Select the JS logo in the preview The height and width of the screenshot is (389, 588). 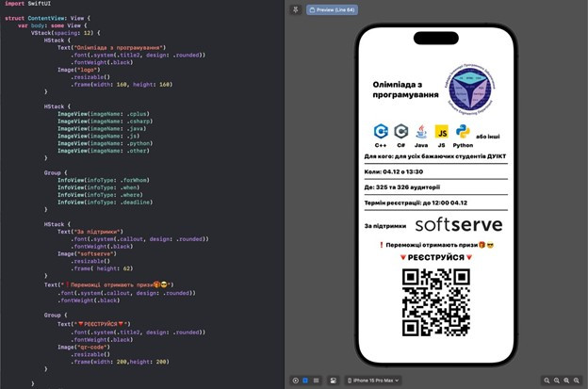coord(441,132)
